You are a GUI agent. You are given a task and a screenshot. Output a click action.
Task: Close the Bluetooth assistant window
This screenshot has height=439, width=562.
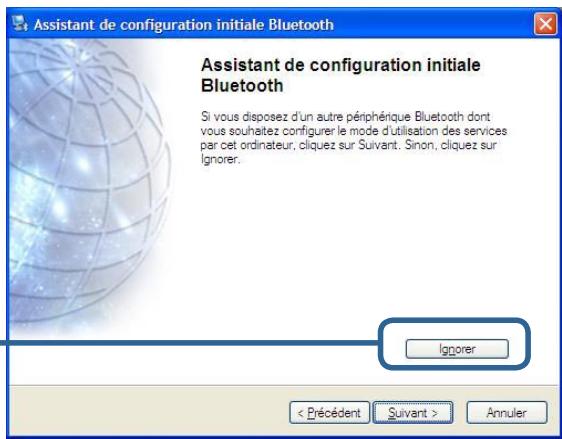click(545, 24)
